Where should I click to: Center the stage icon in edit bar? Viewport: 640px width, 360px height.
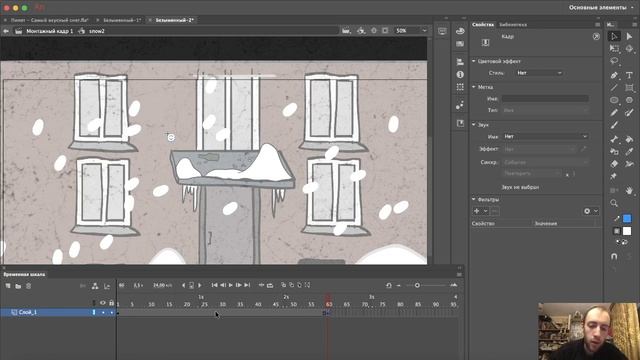tap(374, 31)
